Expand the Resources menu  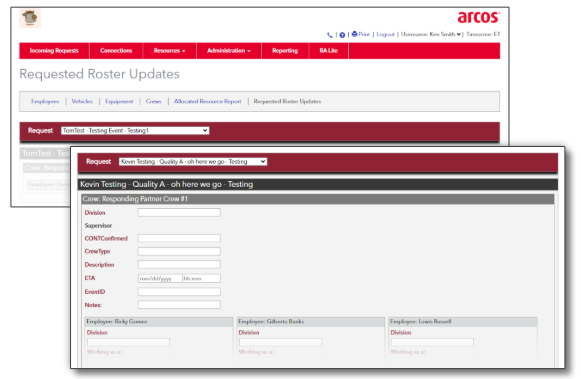click(169, 51)
